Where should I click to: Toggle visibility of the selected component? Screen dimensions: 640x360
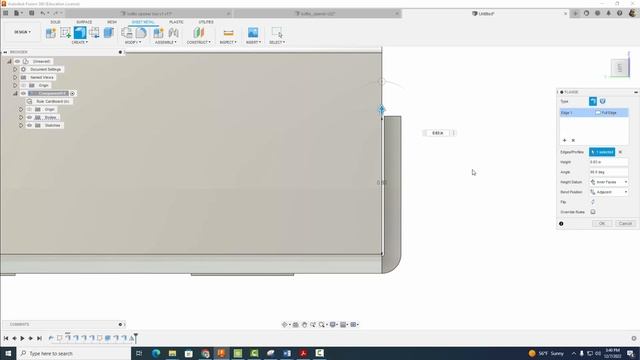[x=23, y=93]
